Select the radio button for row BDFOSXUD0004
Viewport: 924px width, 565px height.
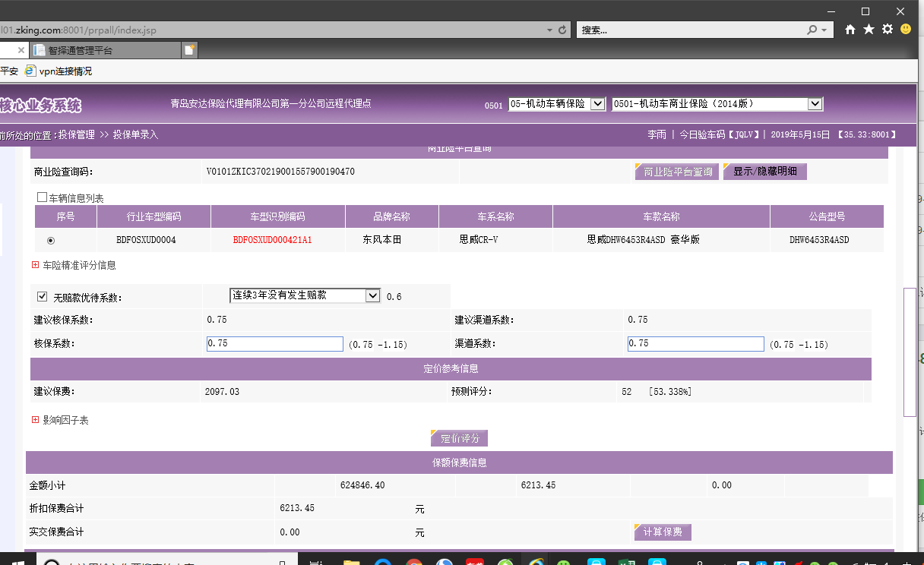[51, 240]
